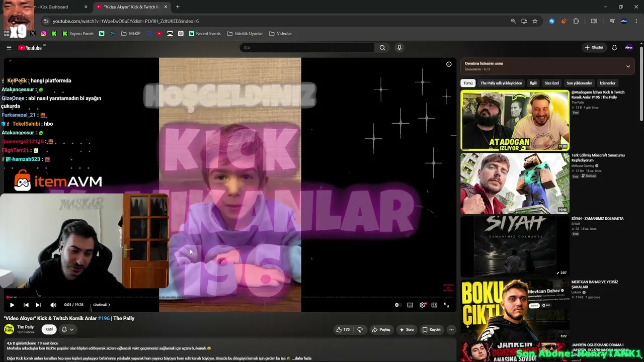
Task: Click the Soru ask button
Action: [407, 330]
